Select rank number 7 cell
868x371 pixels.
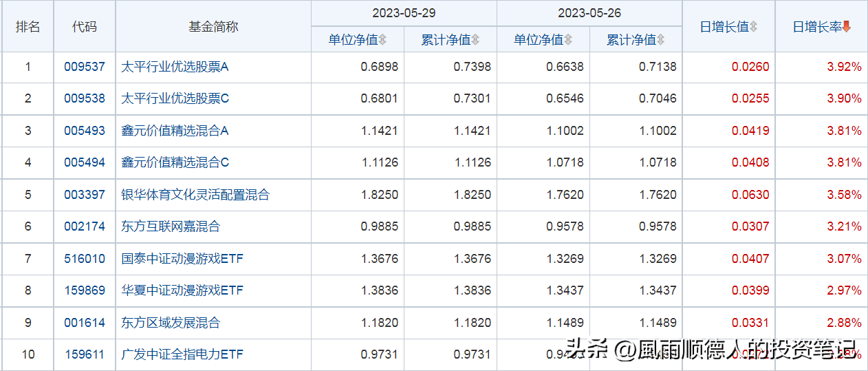click(x=28, y=259)
